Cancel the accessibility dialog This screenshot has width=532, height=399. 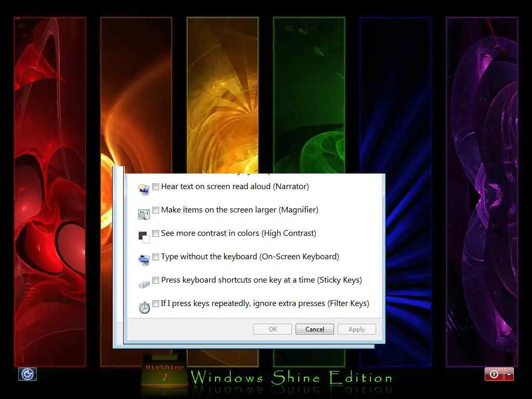click(x=314, y=329)
